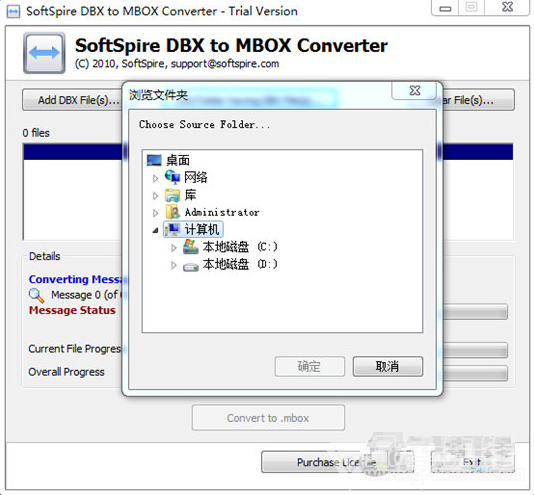Click the 本地磁盘 (C:) label
The image size is (534, 495).
[240, 247]
